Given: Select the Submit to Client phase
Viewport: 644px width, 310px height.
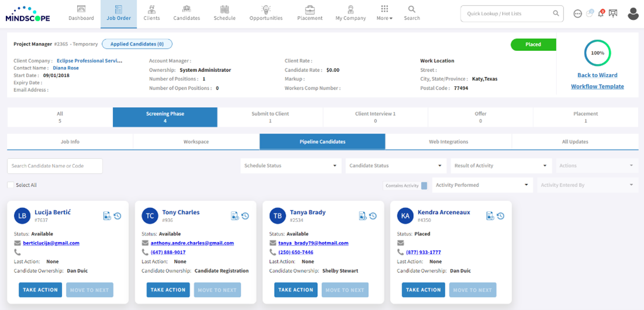Looking at the screenshot, I should pos(270,117).
